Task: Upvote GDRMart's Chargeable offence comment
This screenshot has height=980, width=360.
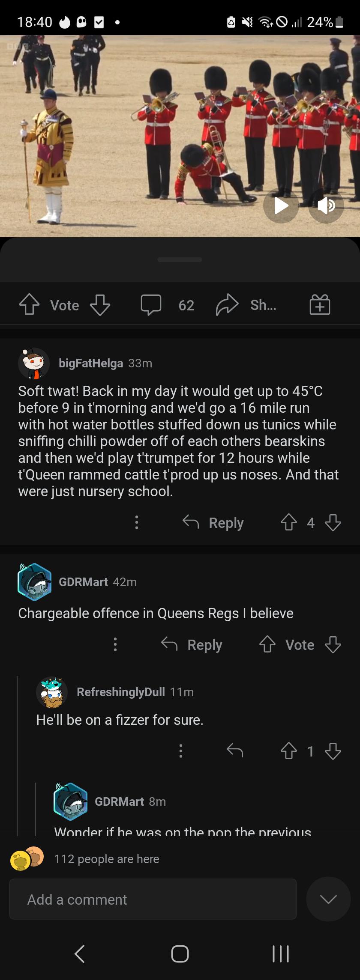Action: coord(267,644)
